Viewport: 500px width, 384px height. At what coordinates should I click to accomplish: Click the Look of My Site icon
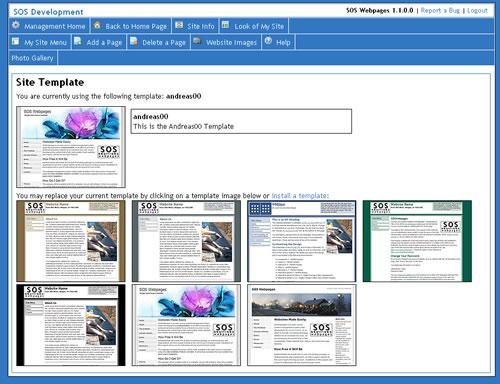click(226, 25)
